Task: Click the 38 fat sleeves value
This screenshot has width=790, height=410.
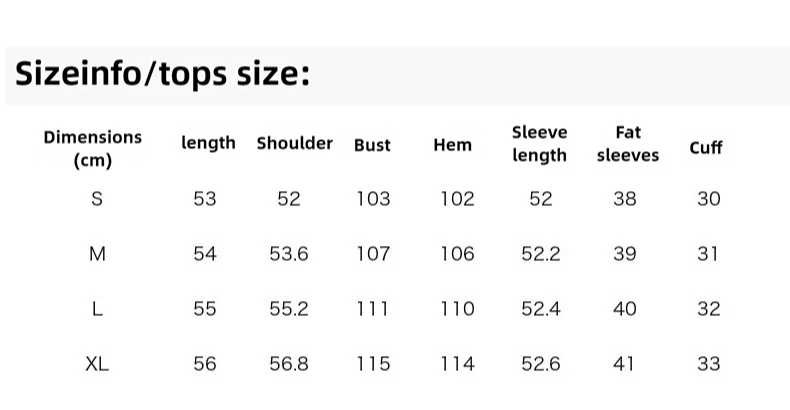Action: click(625, 199)
